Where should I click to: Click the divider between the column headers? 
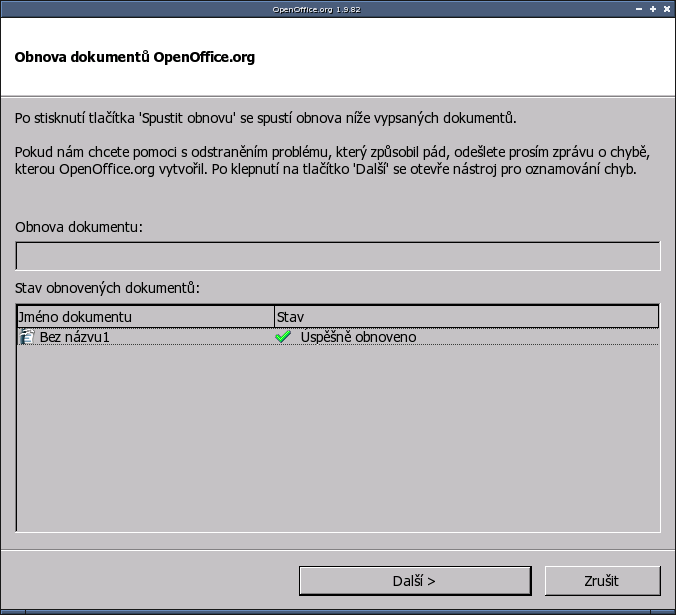pyautogui.click(x=273, y=317)
